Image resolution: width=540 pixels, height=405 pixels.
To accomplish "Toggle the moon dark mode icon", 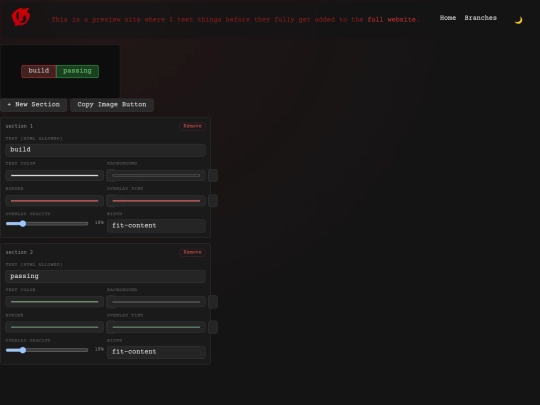I will click(518, 20).
